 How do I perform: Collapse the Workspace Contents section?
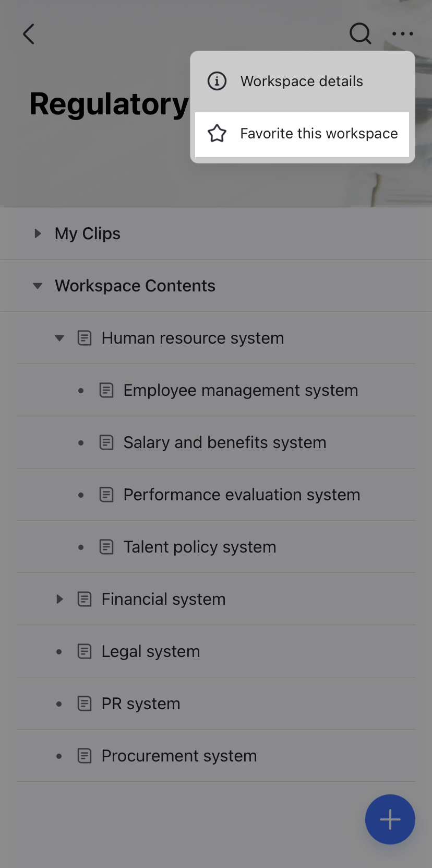coord(38,286)
